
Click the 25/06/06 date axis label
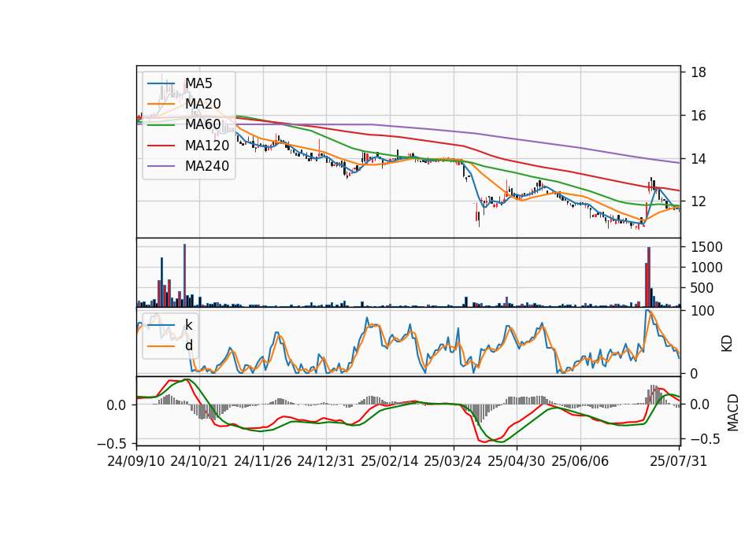tap(580, 461)
